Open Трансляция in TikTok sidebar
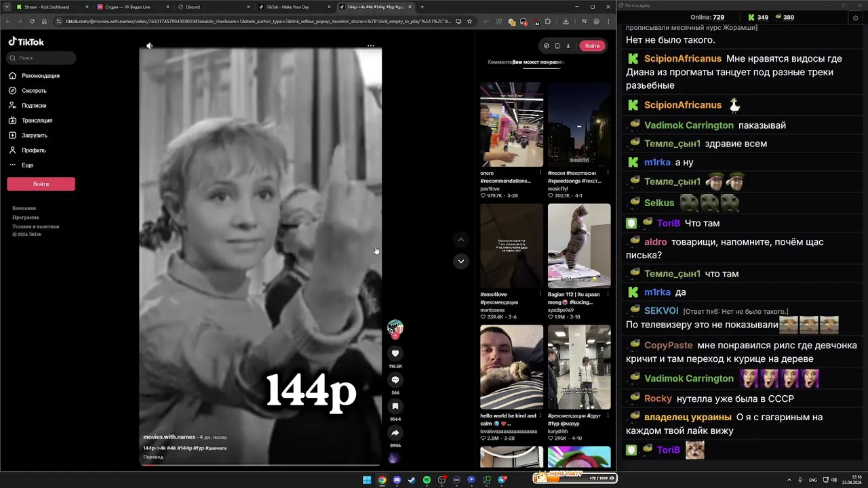The width and height of the screenshot is (868, 488). point(31,120)
